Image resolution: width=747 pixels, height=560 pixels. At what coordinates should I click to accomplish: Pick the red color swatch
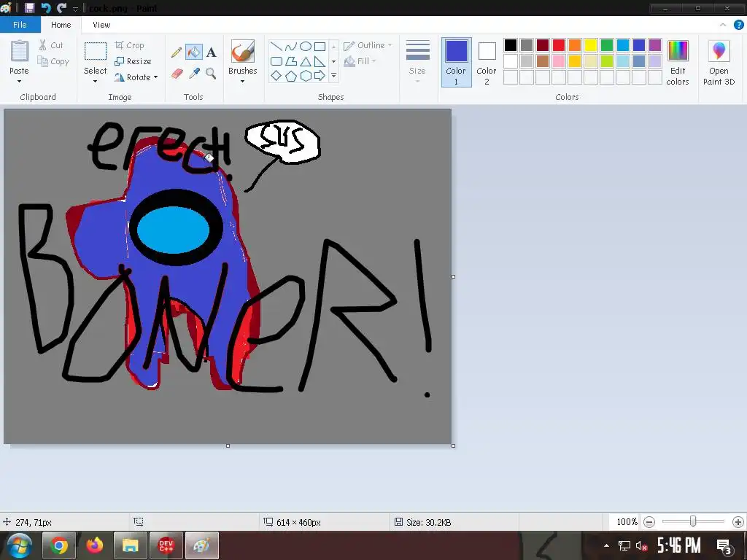(x=558, y=44)
